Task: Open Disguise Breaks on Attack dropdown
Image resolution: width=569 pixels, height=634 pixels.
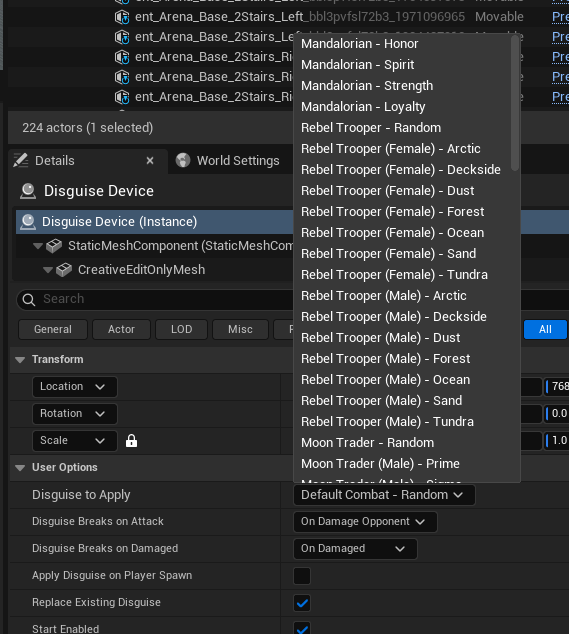Action: (x=365, y=522)
